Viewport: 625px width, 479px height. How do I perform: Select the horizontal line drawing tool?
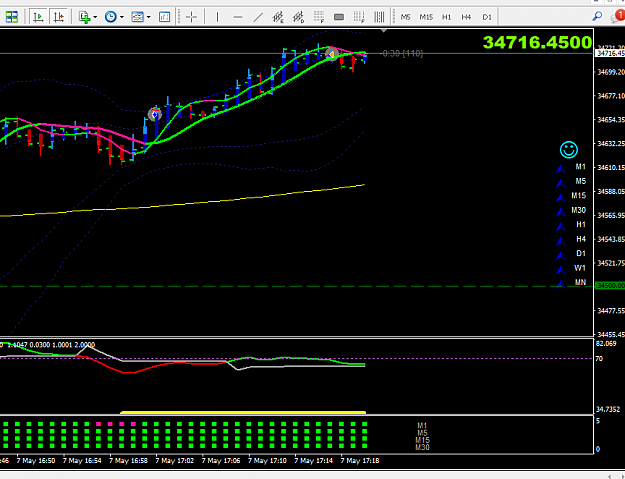coord(238,17)
